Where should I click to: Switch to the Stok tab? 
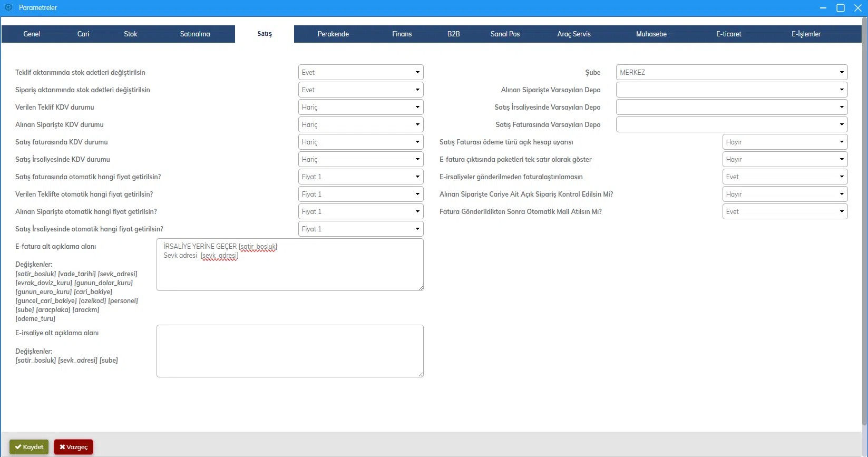click(x=130, y=34)
